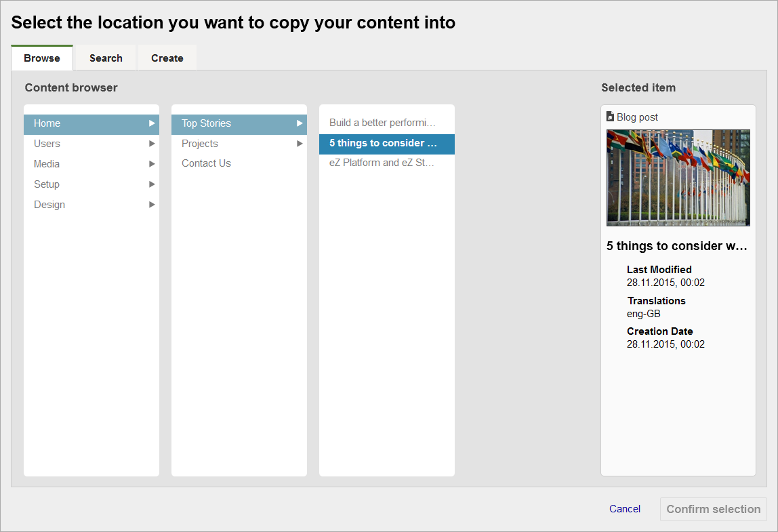The height and width of the screenshot is (532, 778).
Task: Cancel the location selection
Action: (x=624, y=509)
